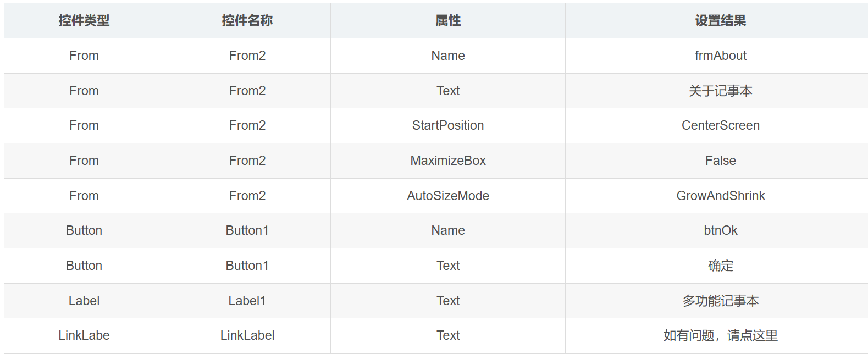Image resolution: width=868 pixels, height=359 pixels.
Task: Select the 属性 column header
Action: click(x=448, y=21)
